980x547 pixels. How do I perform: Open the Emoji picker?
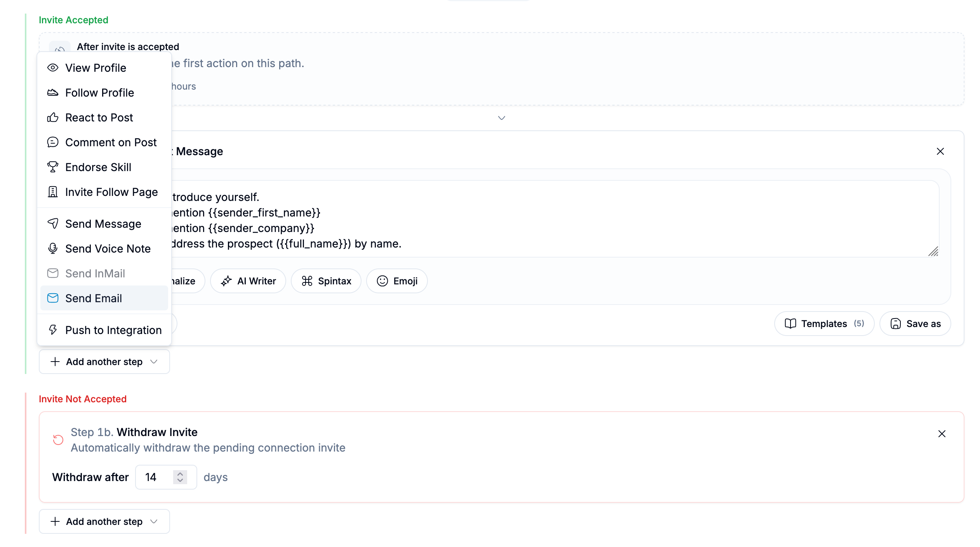(x=397, y=281)
